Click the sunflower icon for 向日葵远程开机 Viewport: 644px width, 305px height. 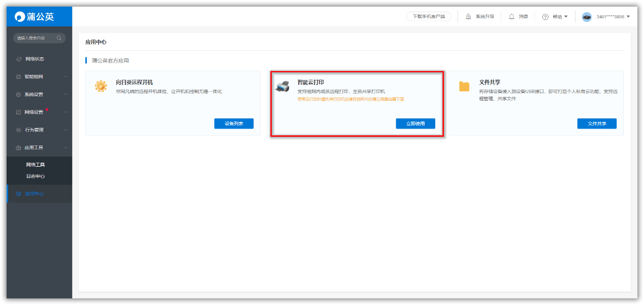(x=101, y=86)
